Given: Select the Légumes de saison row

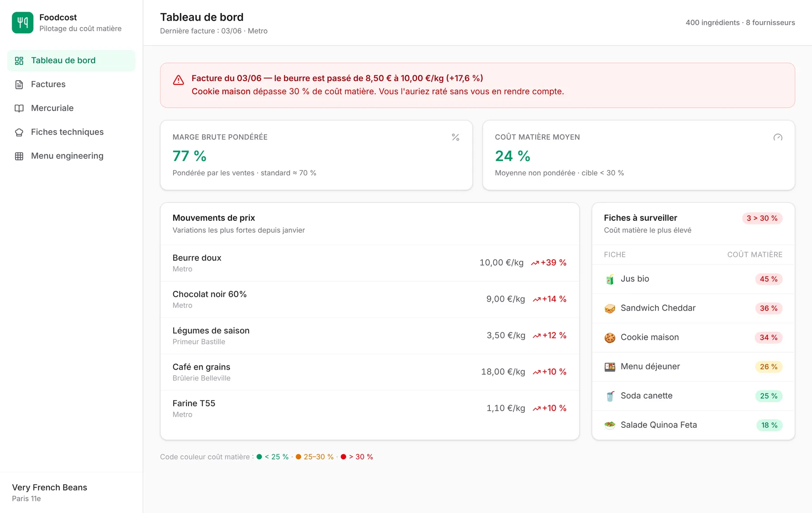Looking at the screenshot, I should coord(369,336).
